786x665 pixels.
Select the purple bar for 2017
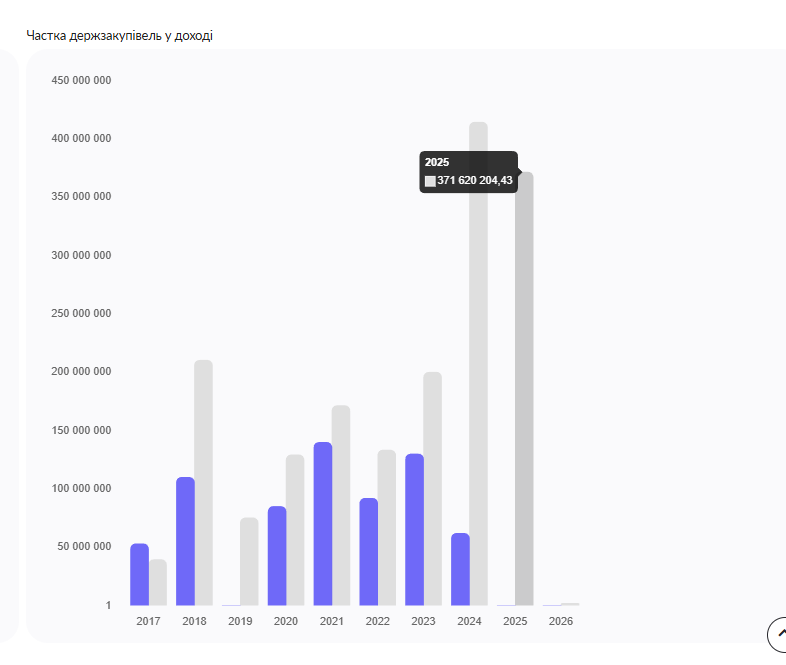point(139,575)
